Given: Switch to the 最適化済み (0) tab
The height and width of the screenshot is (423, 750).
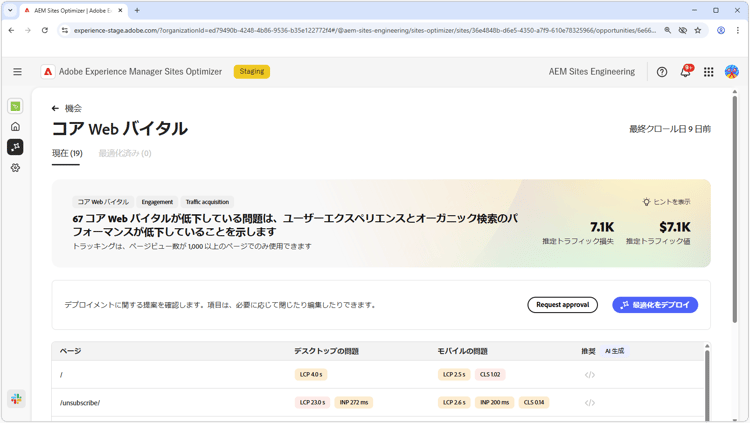Looking at the screenshot, I should 125,154.
